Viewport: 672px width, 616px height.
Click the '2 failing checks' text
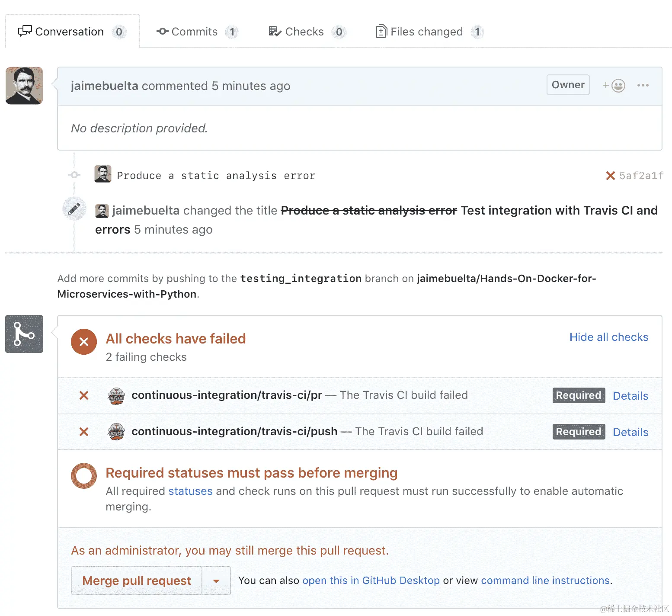coord(146,357)
